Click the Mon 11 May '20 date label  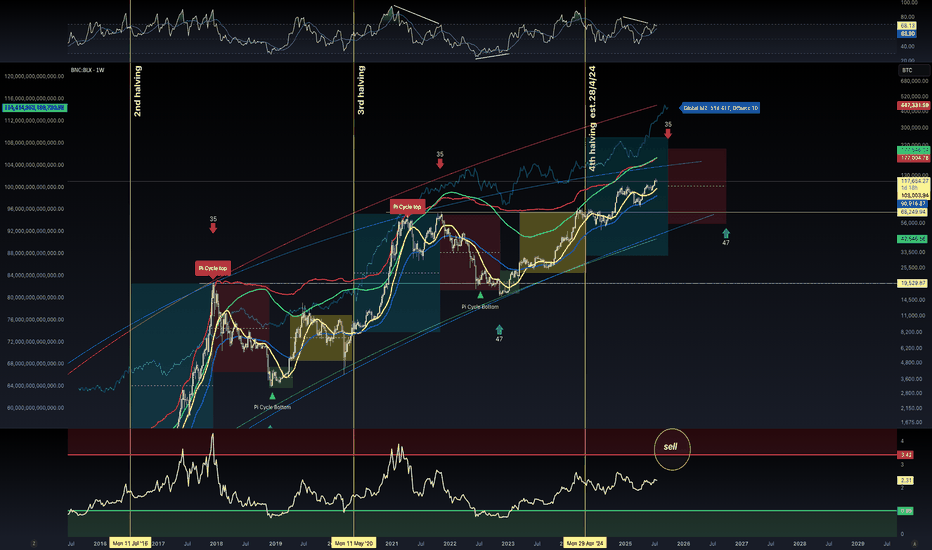coord(354,543)
